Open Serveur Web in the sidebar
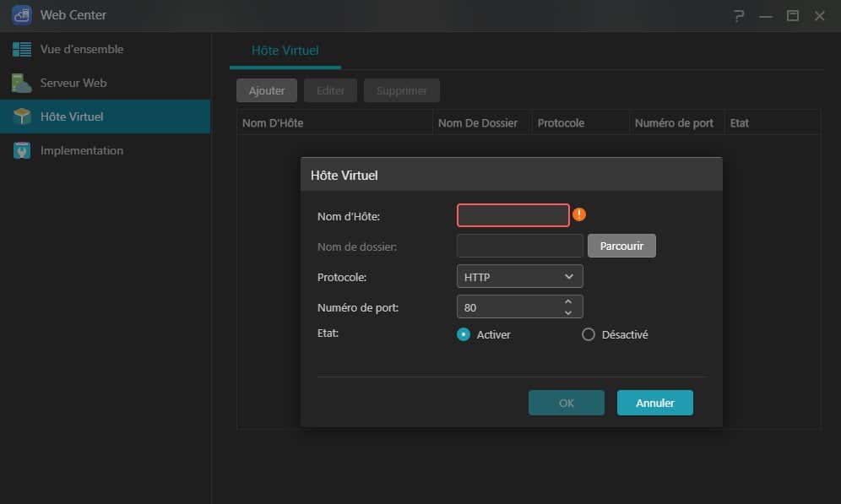This screenshot has height=504, width=841. (73, 83)
